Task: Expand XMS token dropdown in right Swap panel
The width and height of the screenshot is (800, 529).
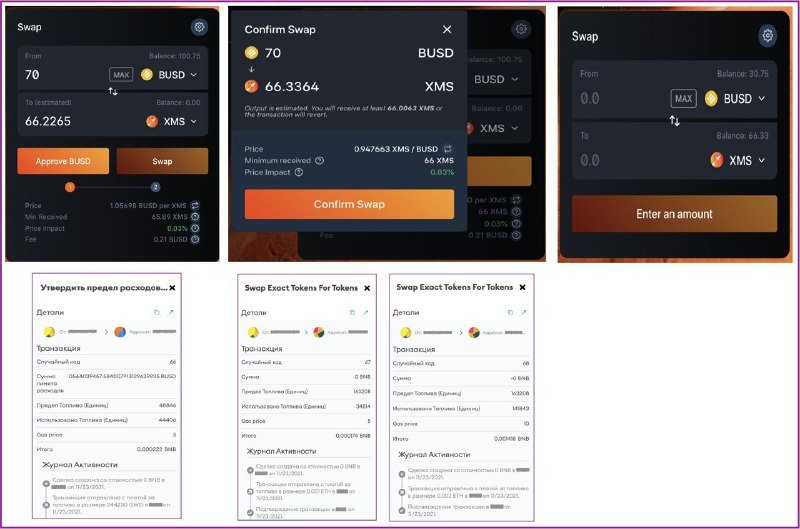Action: point(738,160)
